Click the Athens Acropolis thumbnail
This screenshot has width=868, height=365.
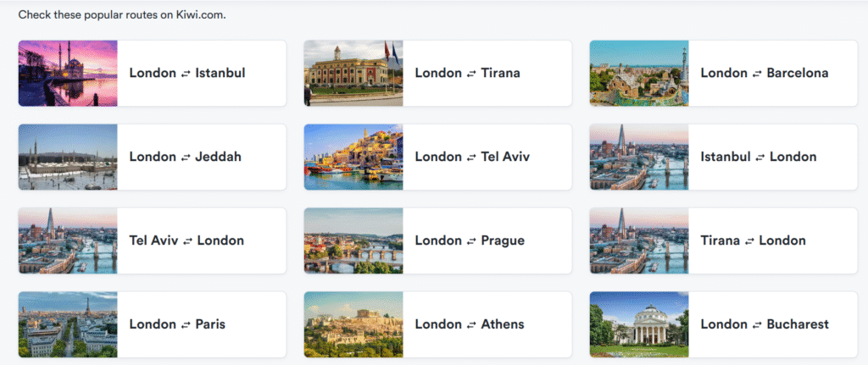point(353,324)
